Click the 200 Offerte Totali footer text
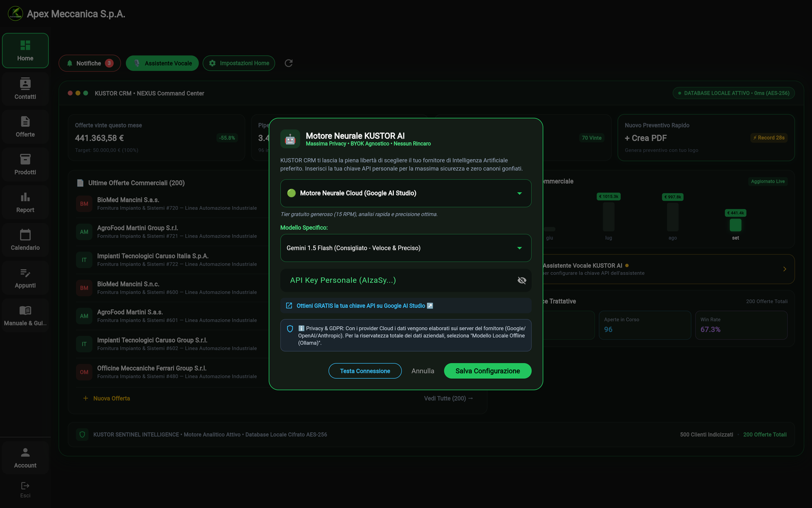This screenshot has height=508, width=812. coord(765,434)
